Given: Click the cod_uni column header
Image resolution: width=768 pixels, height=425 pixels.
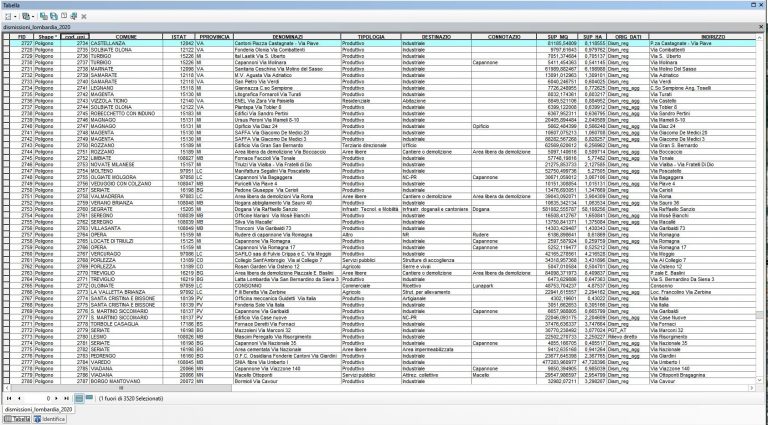Looking at the screenshot, I should [75, 37].
